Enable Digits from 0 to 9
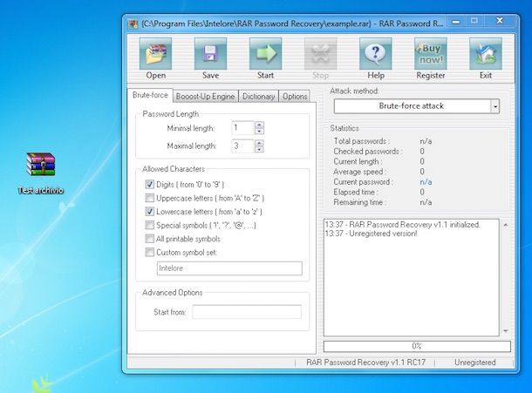 click(149, 184)
